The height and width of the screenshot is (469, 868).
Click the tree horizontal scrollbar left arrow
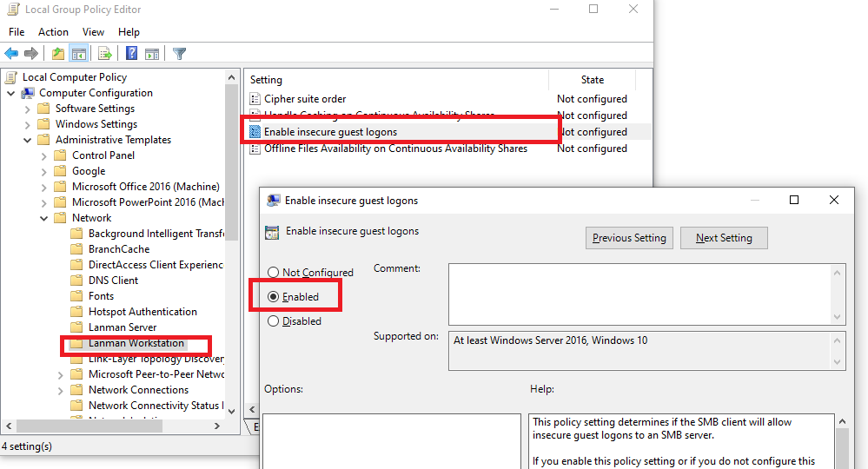[9, 426]
